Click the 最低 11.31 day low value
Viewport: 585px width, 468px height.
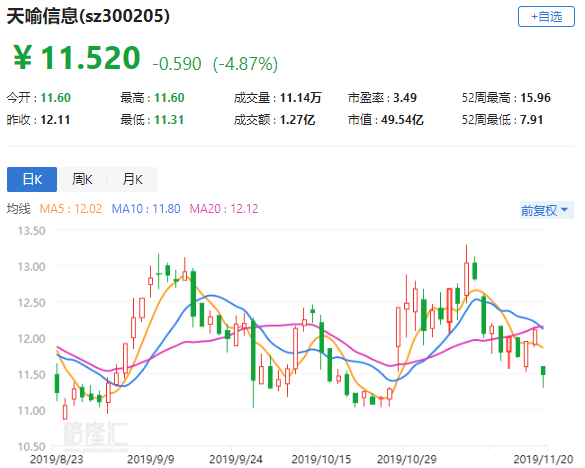152,120
